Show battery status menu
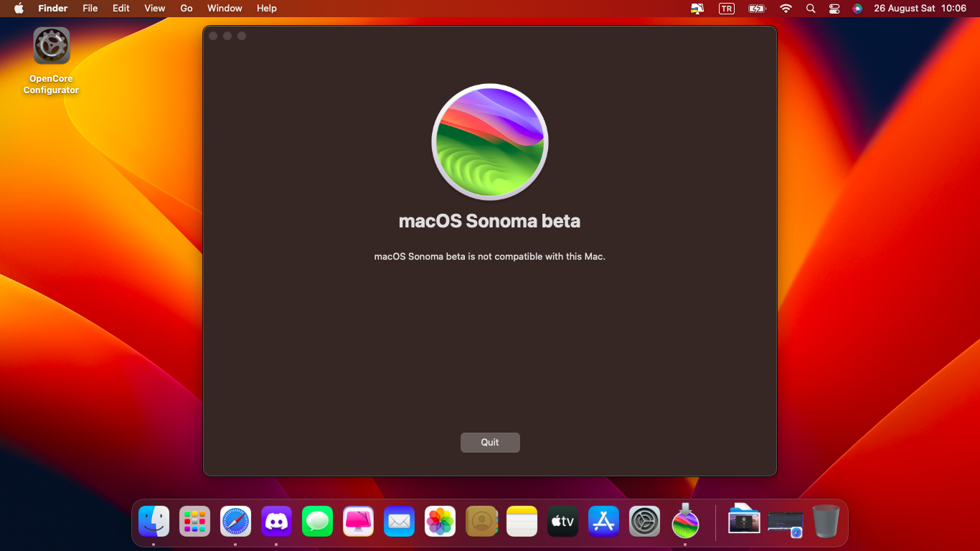This screenshot has height=551, width=980. [x=757, y=9]
